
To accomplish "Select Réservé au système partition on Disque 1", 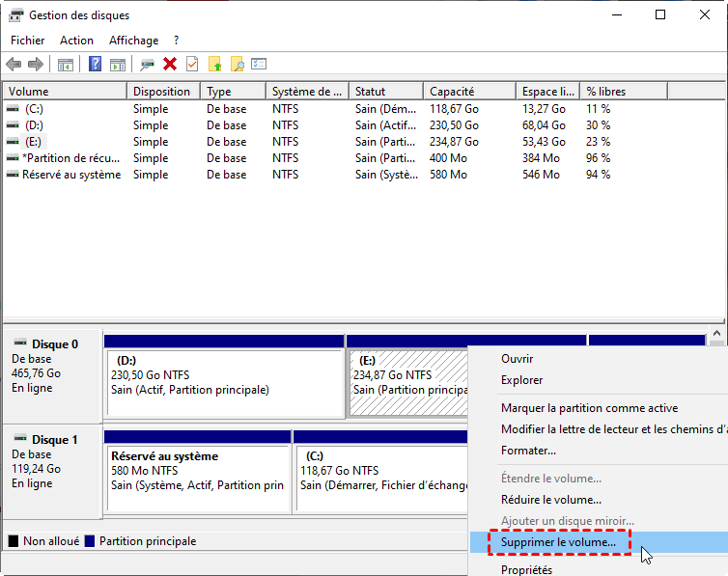I will 197,471.
